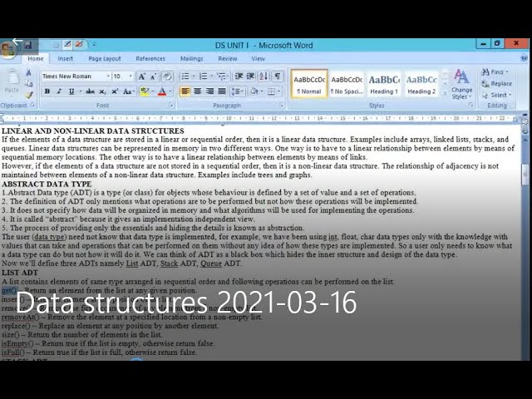Click the Numbering list icon

tap(203, 76)
